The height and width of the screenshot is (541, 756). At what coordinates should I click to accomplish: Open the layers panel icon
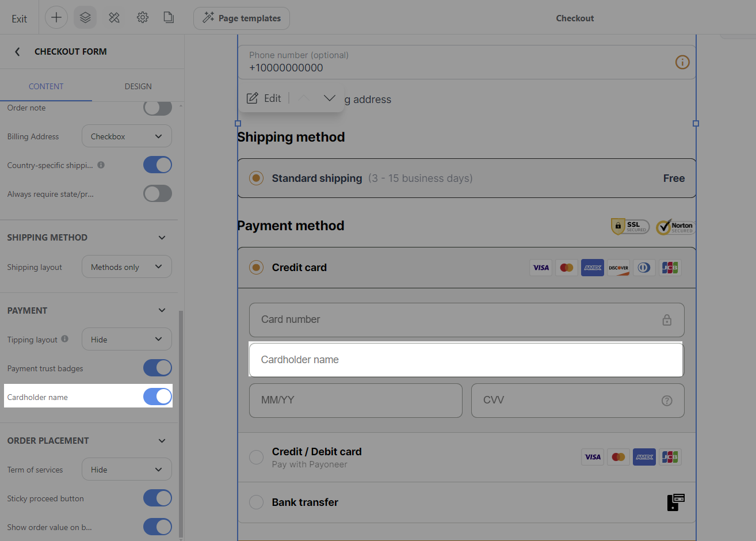[x=85, y=18]
